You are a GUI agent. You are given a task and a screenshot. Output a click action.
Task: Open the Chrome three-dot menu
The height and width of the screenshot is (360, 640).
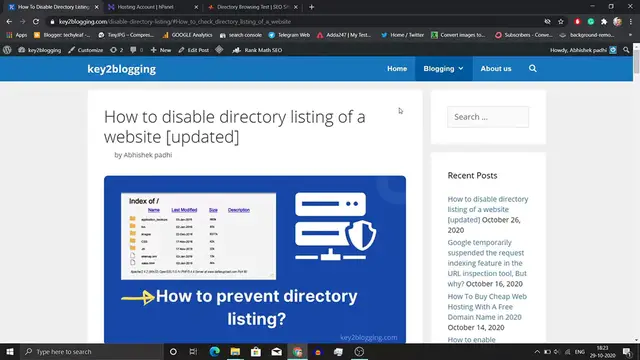pyautogui.click(x=631, y=22)
